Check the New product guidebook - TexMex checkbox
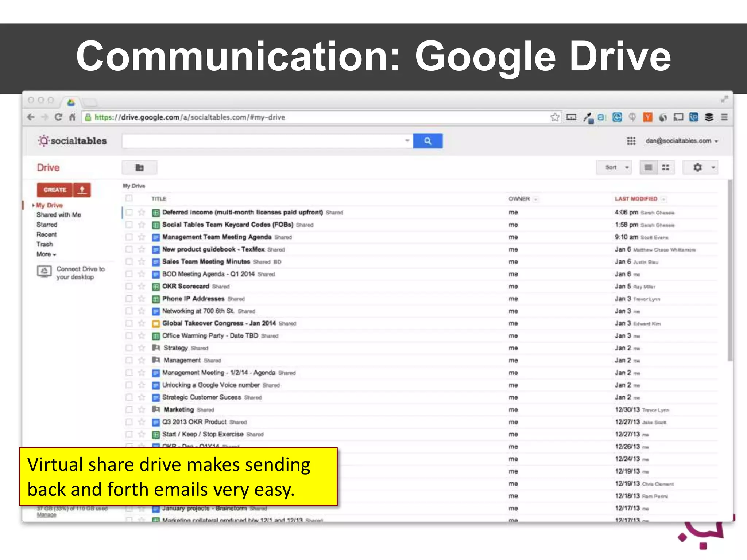Screen dimensions: 747x560 [129, 249]
